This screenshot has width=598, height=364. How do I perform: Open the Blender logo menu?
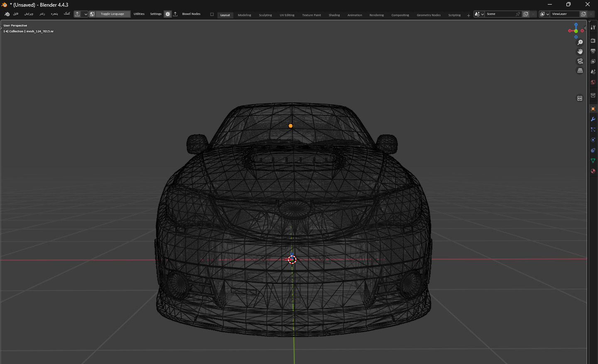coord(7,14)
